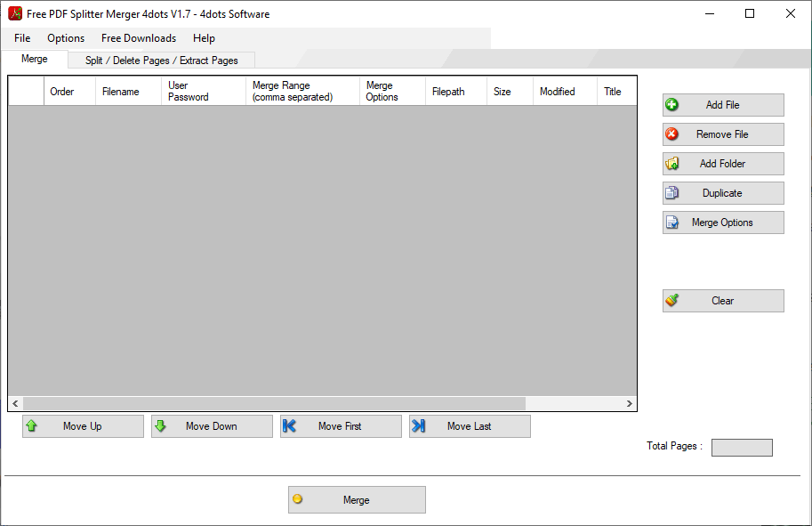This screenshot has width=812, height=526.
Task: Click the Merge Range column header
Action: [x=302, y=91]
